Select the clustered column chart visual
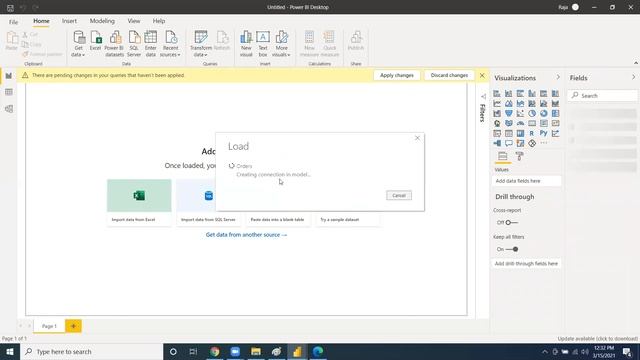 pyautogui.click(x=532, y=93)
